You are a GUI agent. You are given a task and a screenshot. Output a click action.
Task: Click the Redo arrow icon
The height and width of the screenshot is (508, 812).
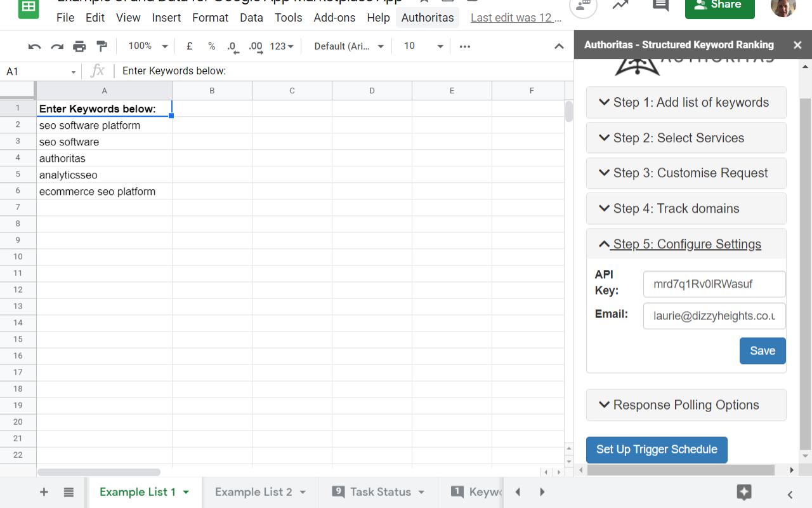[57, 46]
